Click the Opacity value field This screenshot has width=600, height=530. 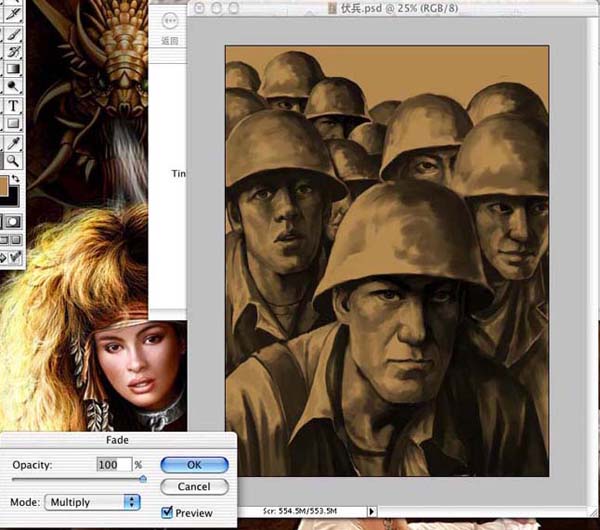click(114, 465)
